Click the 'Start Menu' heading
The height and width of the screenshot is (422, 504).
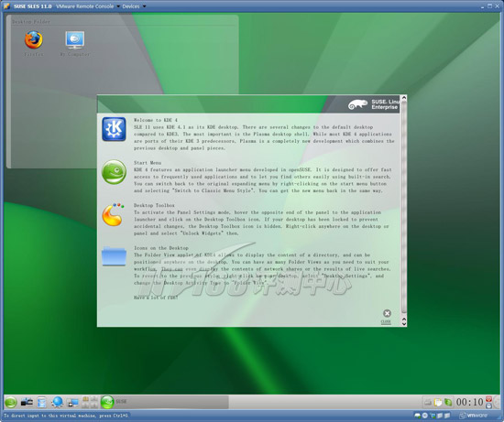(x=148, y=163)
